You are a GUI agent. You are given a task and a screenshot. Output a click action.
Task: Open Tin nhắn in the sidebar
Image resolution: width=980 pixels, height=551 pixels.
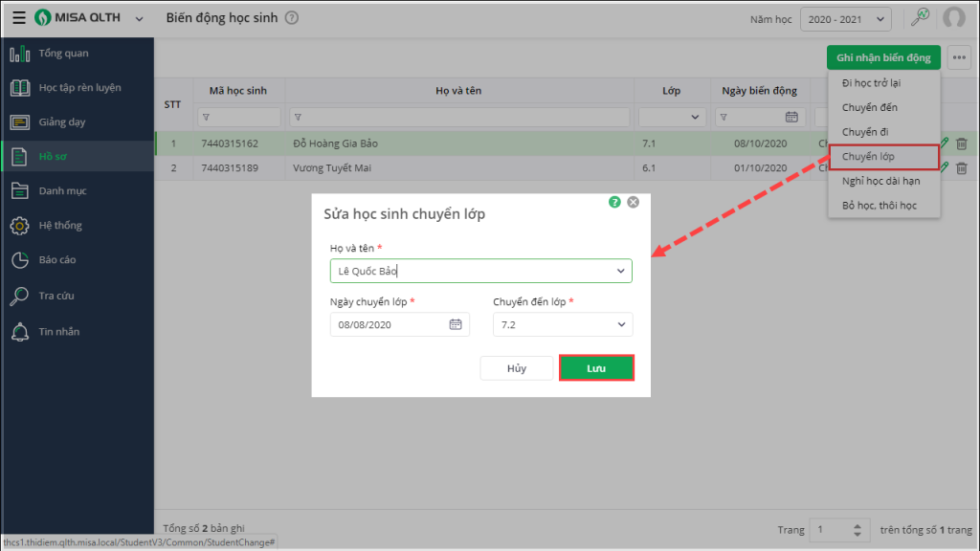pos(78,332)
